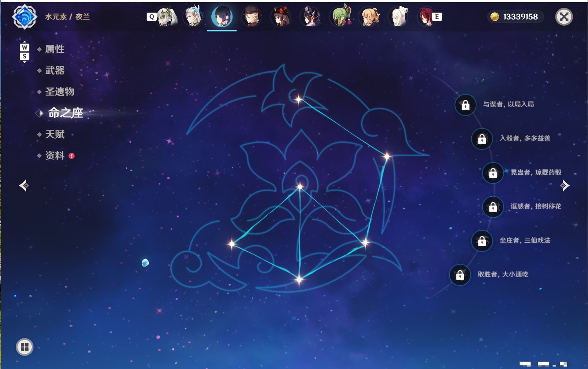Viewport: 588px width, 369px height.
Task: Switch to the blonde ponytail avatar
Action: tap(370, 17)
